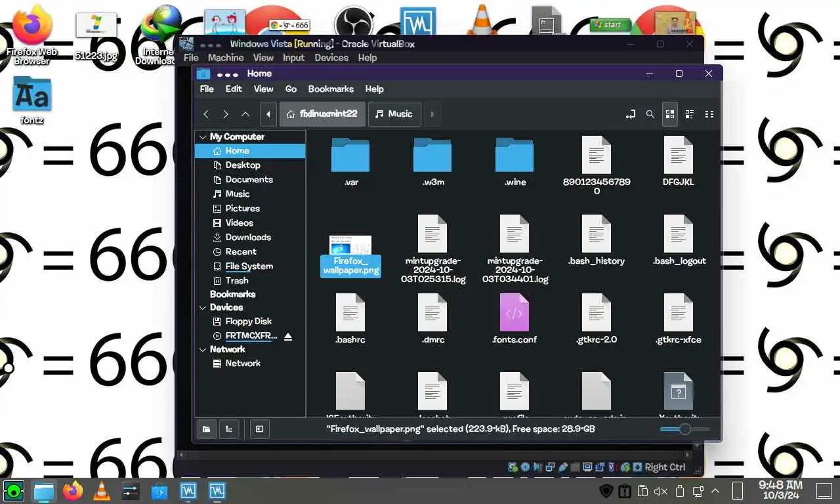Open Machine menu in VirtualBox window

226,58
